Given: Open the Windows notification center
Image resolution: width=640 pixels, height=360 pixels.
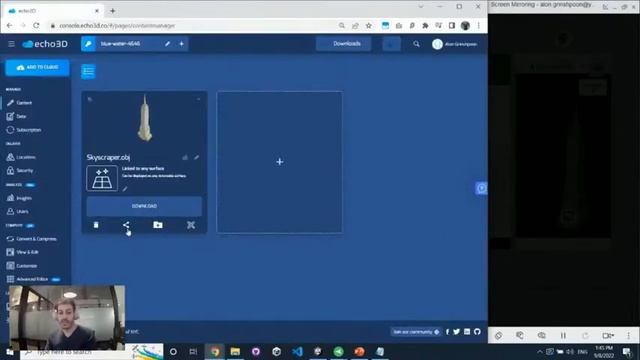Looking at the screenshot, I should pos(627,351).
